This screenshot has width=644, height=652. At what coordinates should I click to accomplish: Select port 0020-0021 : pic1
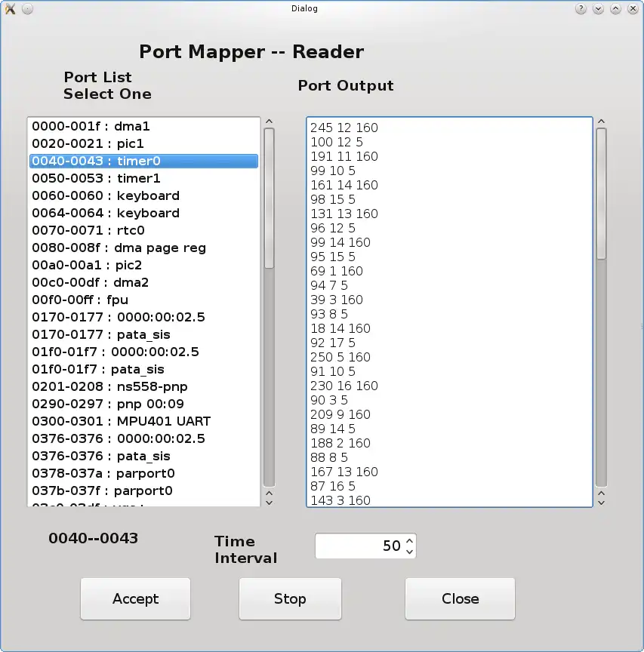click(x=143, y=143)
